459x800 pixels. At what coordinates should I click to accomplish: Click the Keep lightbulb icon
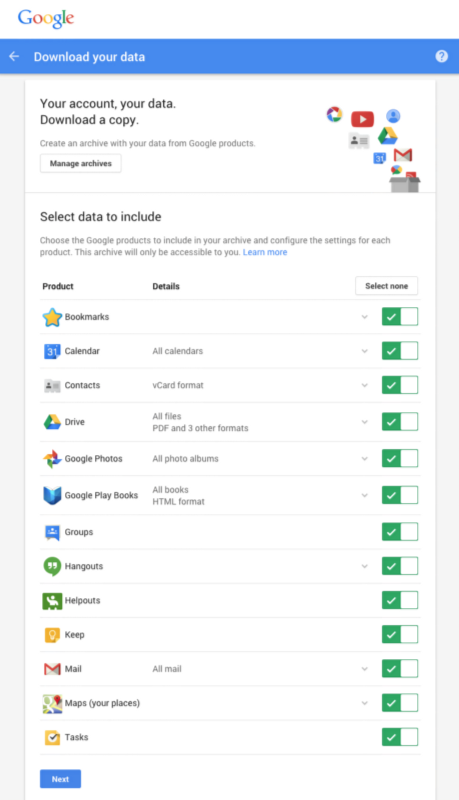click(52, 635)
